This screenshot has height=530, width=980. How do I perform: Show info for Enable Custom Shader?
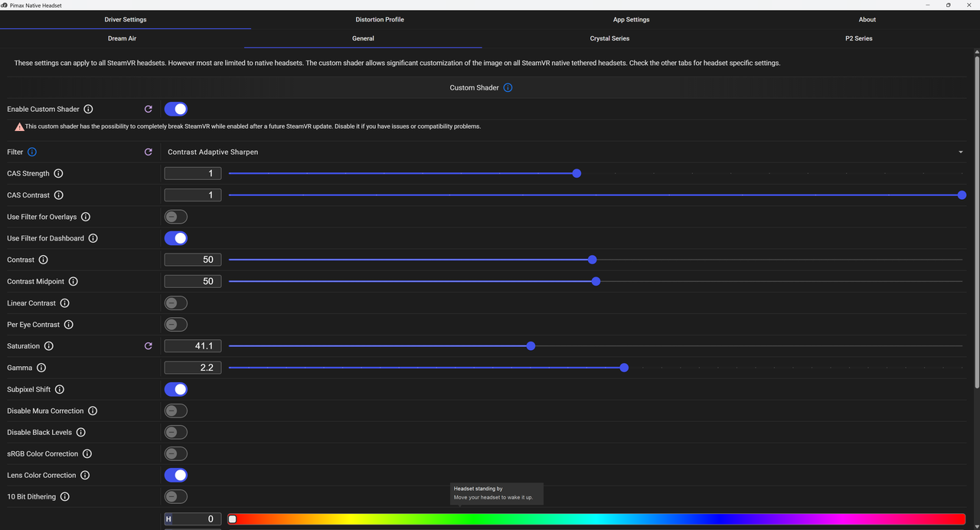88,110
